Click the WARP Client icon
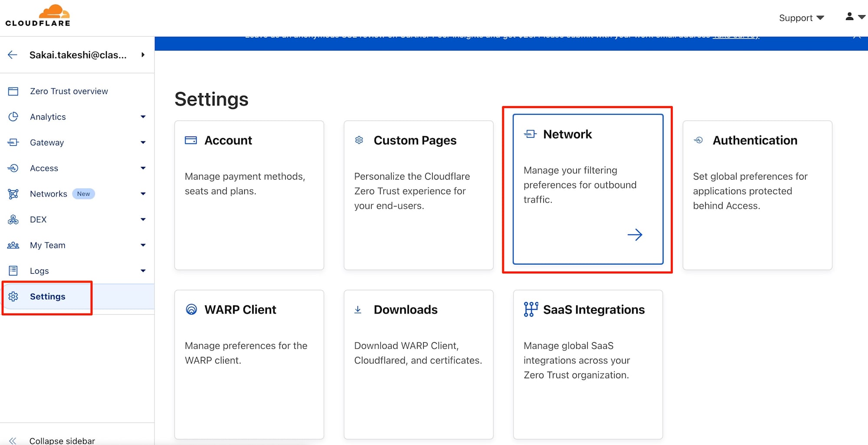Screen dimensions: 868x445 pos(191,309)
